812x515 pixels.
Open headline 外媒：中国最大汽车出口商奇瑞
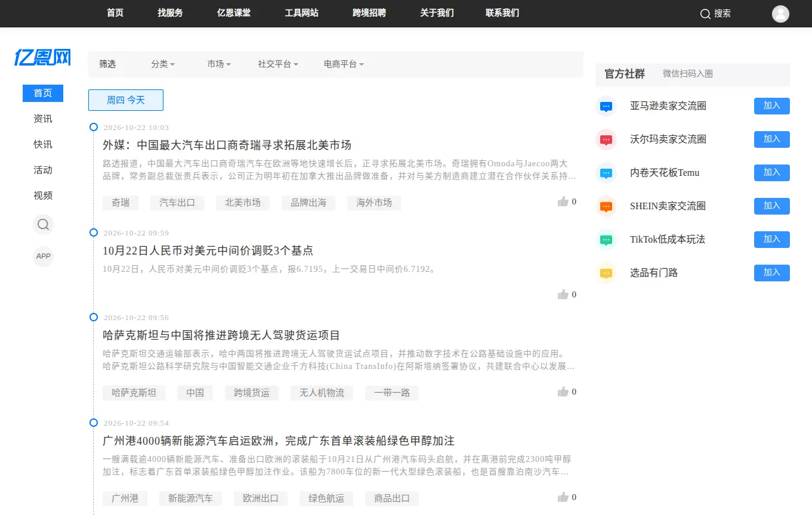(x=227, y=145)
